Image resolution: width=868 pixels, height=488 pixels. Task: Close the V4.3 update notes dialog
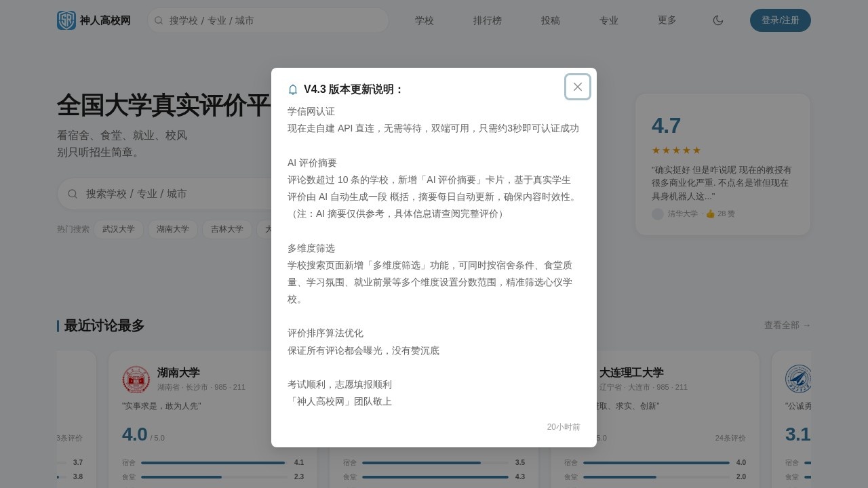(578, 87)
